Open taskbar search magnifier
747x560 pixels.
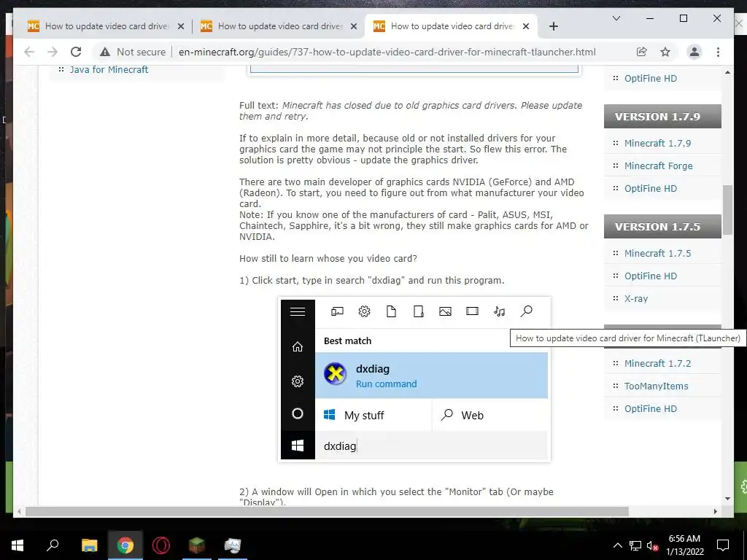(53, 545)
